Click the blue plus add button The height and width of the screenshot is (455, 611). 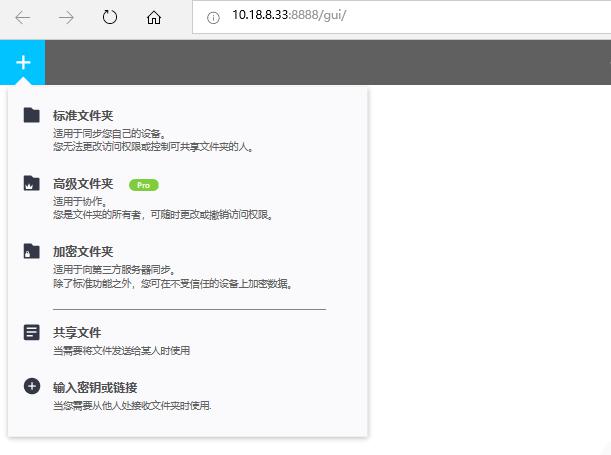(23, 62)
